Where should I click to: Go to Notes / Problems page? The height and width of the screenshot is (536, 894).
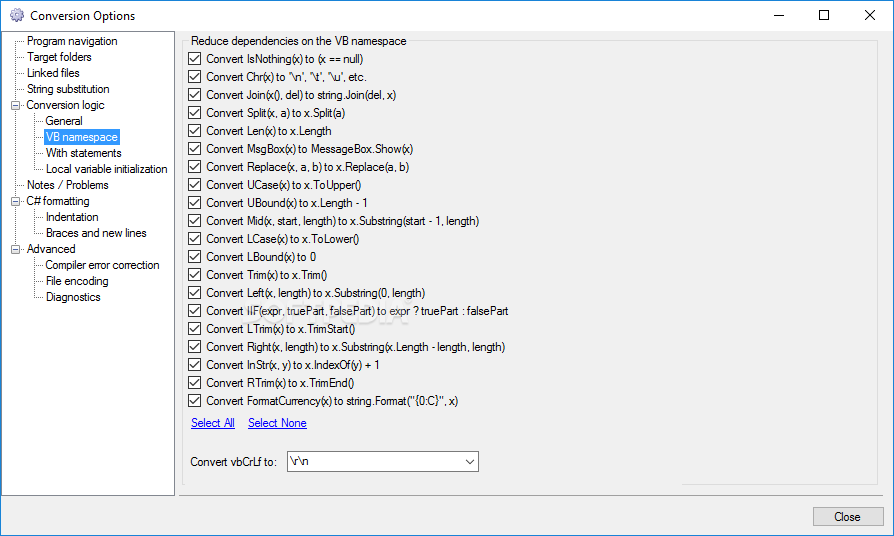coord(67,185)
